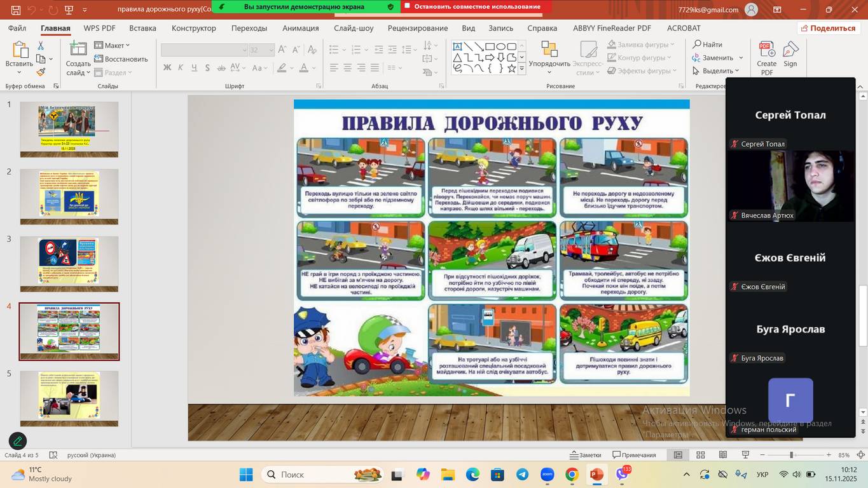The height and width of the screenshot is (488, 868).
Task: Start slideshow from status bar icon
Action: (745, 455)
